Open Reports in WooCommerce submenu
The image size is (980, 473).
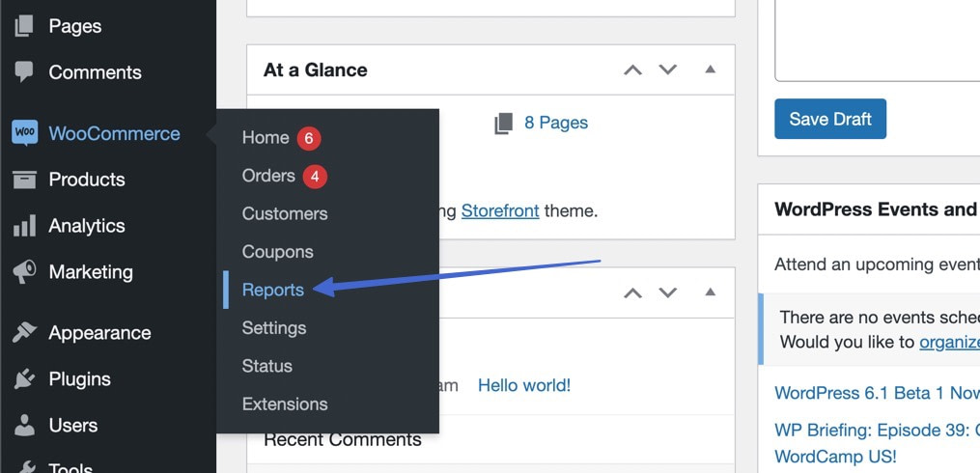[x=273, y=290]
